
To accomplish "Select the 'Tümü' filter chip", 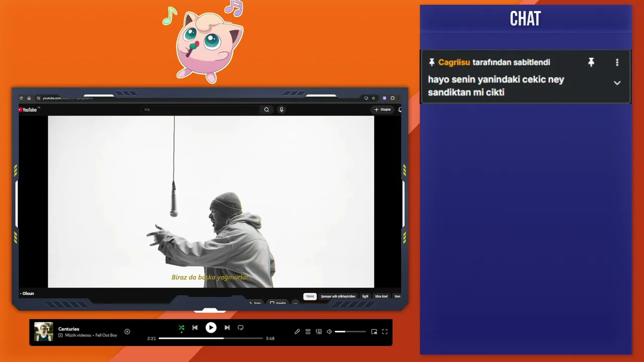I will [310, 297].
